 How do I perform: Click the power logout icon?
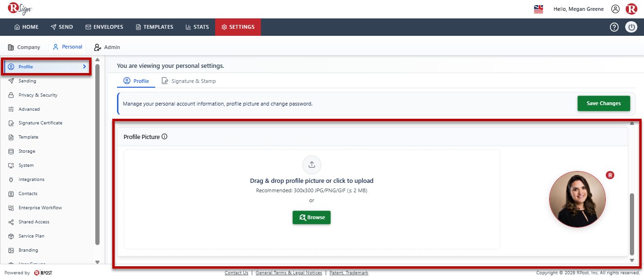click(631, 27)
